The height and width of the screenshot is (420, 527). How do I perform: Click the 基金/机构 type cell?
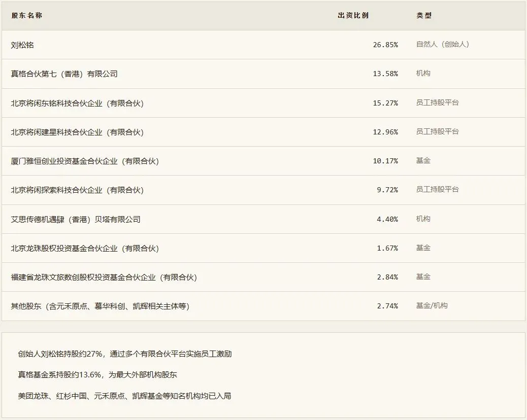point(432,305)
